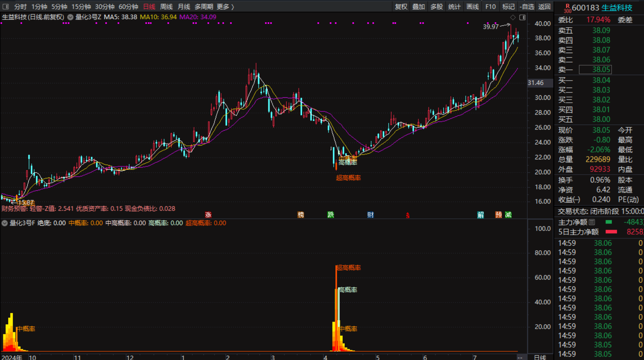This screenshot has height=360, width=644.
Task: Click the 解 event marker icon
Action: (480, 215)
